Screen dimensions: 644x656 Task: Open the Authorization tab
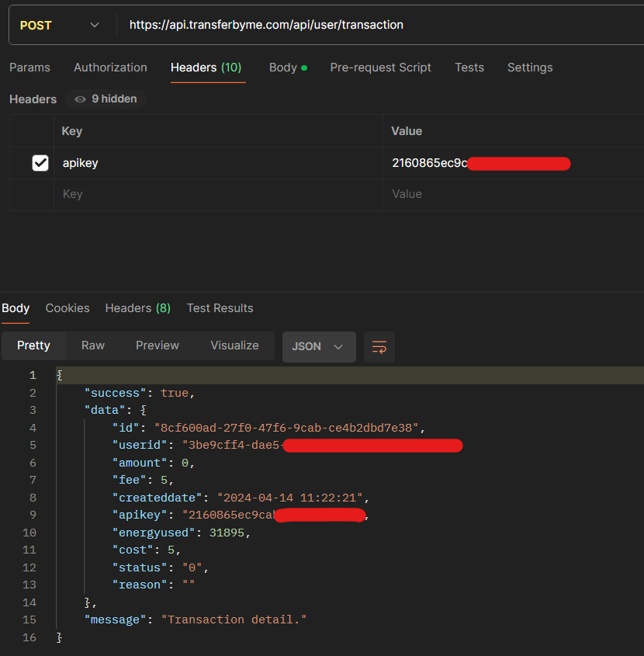point(110,68)
